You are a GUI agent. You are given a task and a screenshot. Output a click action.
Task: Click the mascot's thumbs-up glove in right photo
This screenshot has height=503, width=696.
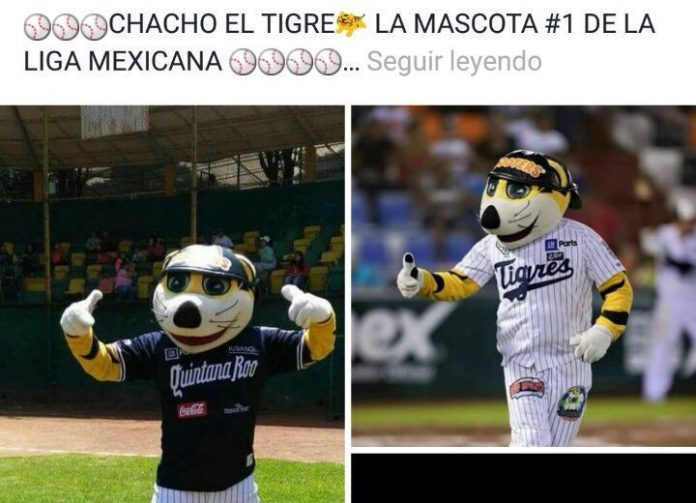409,276
